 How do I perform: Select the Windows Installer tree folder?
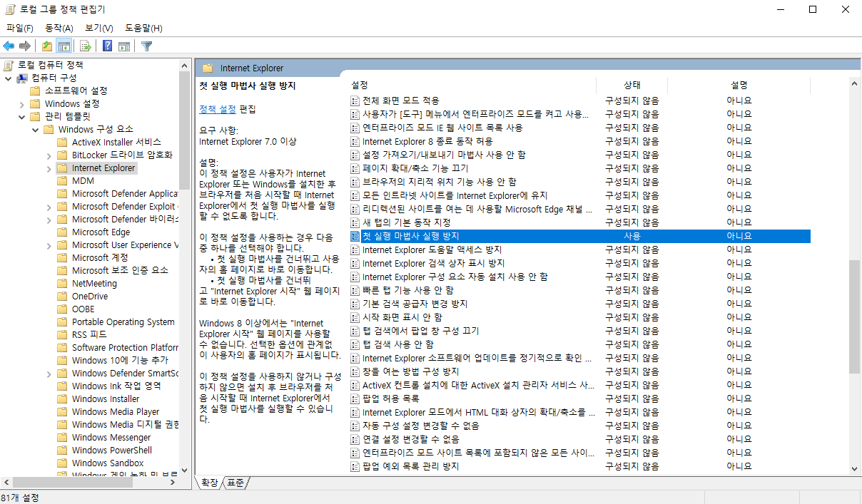pyautogui.click(x=106, y=399)
